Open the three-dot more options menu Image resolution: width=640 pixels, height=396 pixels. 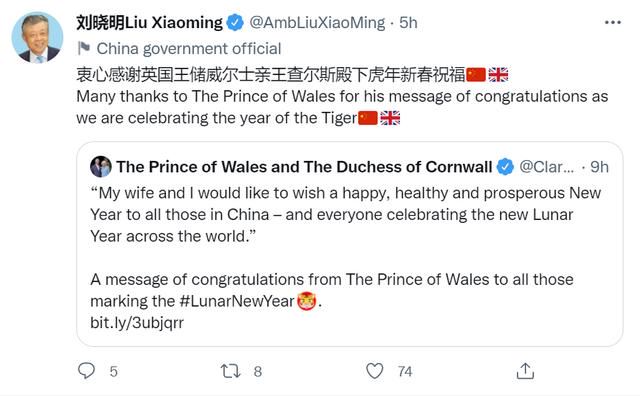pos(613,22)
